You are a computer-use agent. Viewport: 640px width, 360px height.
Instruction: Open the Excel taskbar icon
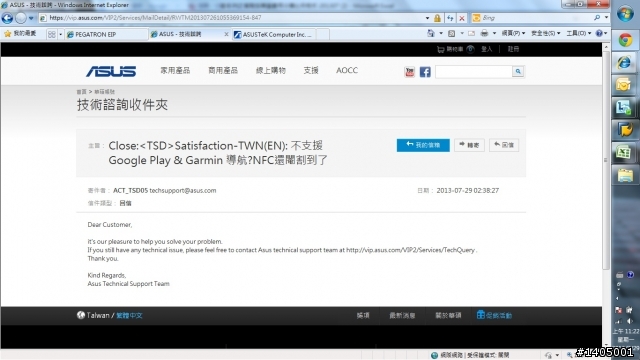pyautogui.click(x=625, y=152)
